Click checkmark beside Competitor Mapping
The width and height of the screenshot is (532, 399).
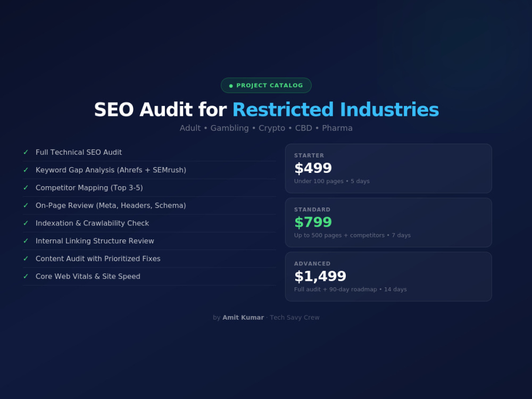tap(26, 188)
